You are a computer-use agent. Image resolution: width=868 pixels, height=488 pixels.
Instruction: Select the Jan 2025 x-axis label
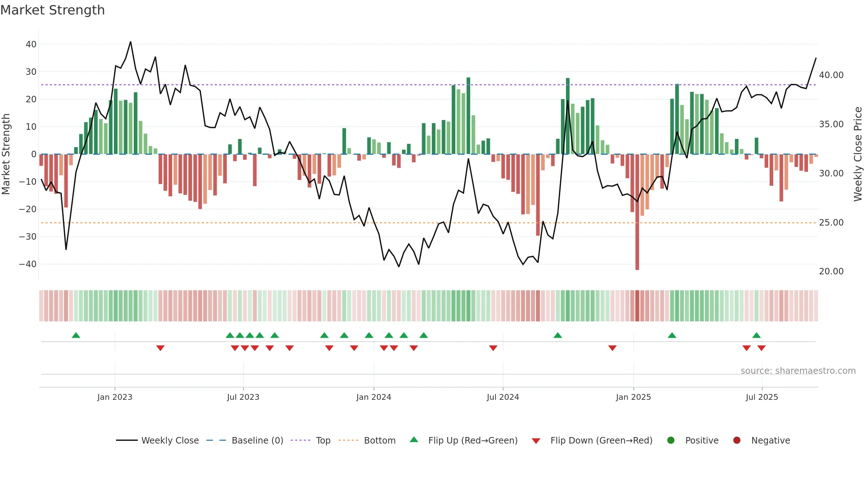coord(633,397)
